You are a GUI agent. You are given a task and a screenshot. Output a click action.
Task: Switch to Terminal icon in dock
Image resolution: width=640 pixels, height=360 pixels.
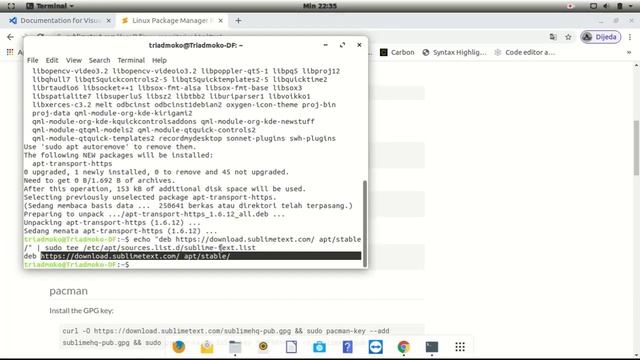[432, 347]
